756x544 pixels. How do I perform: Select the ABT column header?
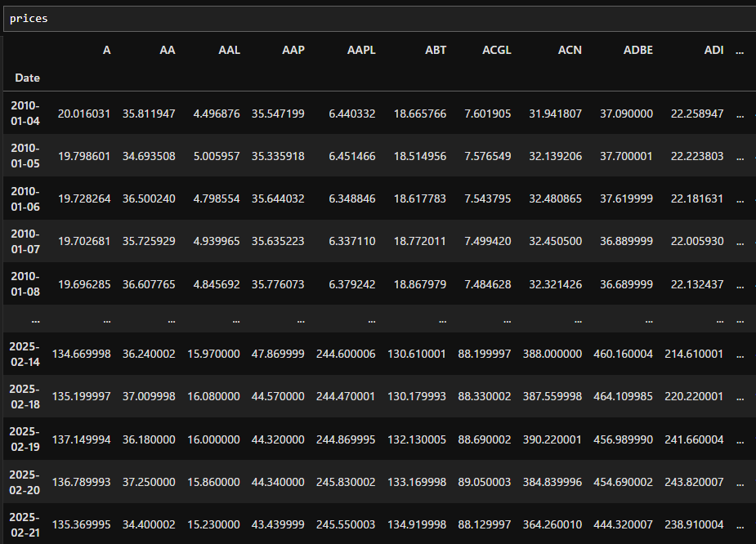point(436,50)
